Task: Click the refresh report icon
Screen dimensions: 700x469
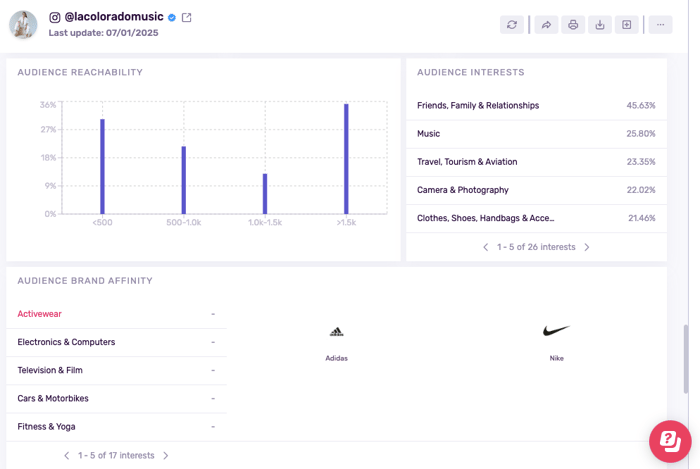Action: (x=512, y=25)
